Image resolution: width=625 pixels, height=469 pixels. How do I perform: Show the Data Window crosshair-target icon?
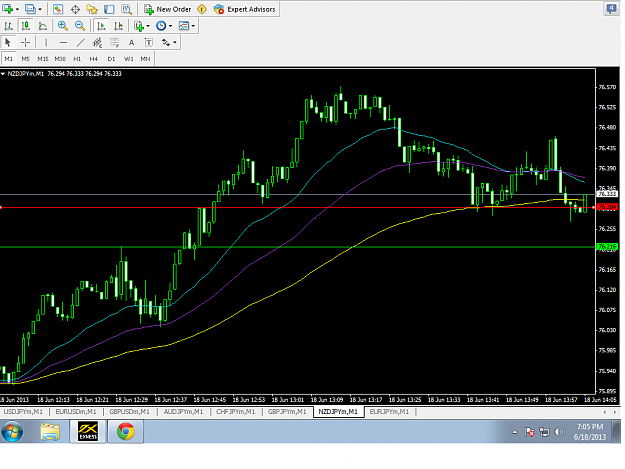click(75, 9)
